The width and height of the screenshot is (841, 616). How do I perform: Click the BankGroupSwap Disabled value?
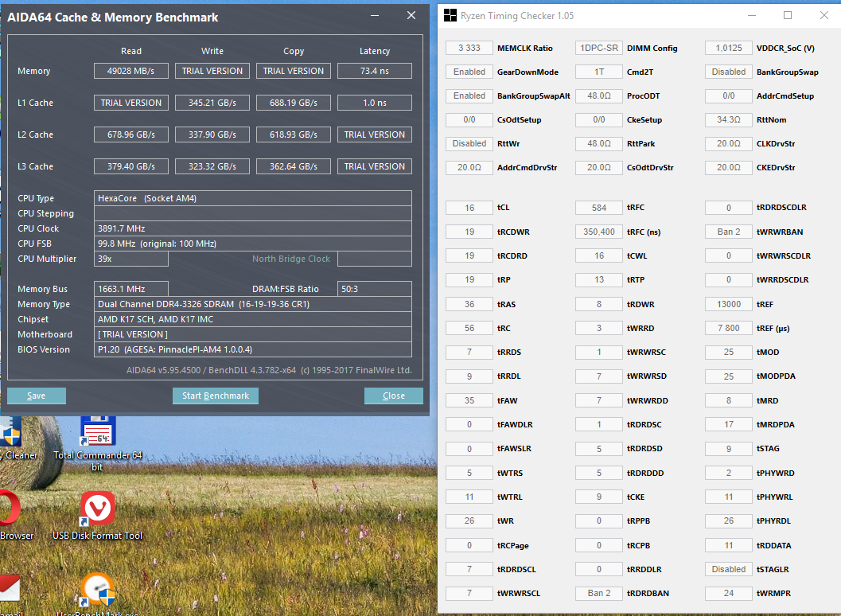pos(729,72)
